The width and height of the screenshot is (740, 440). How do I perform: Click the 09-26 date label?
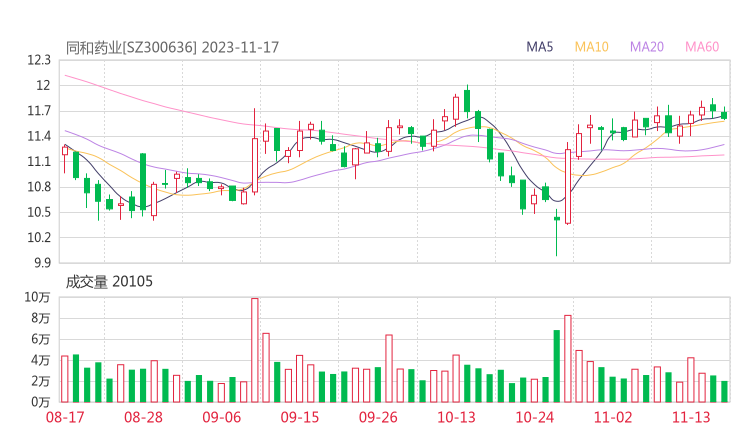[x=378, y=417]
